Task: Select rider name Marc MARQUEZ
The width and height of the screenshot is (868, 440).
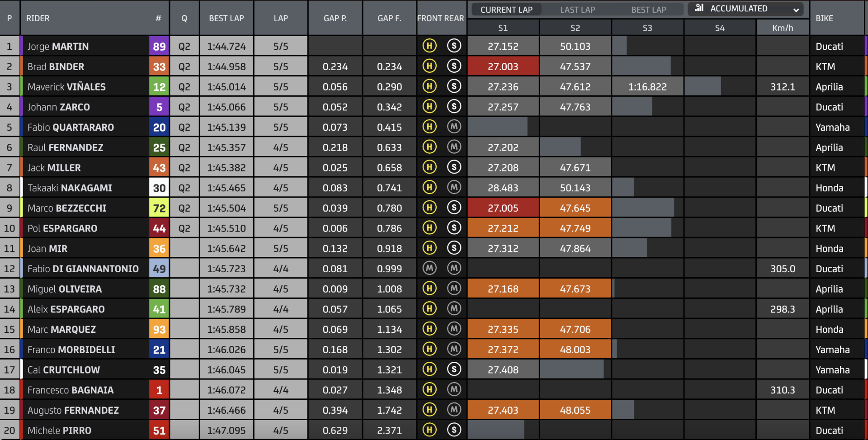Action: (61, 329)
